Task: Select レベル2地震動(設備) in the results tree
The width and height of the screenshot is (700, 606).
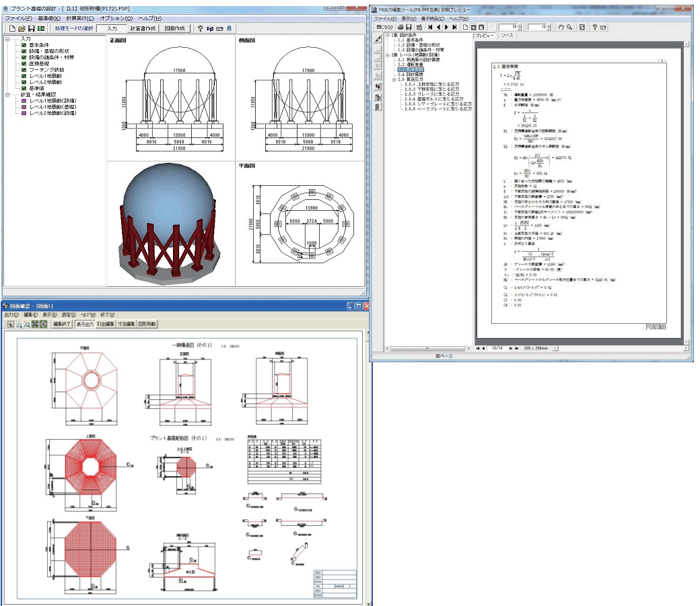Action: click(53, 113)
